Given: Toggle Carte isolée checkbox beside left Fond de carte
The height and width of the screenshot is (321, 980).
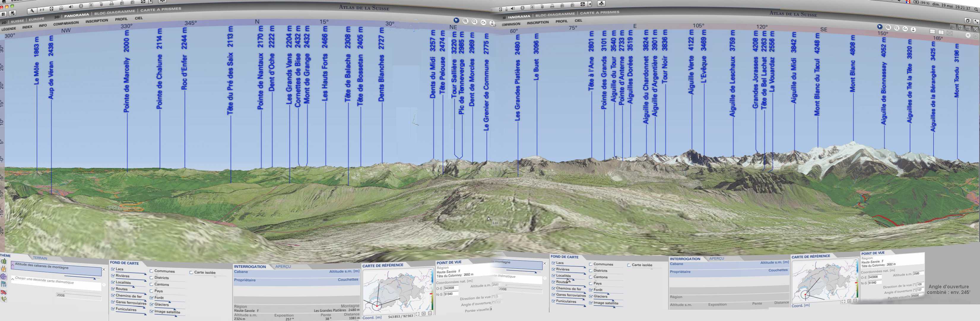Looking at the screenshot, I should 191,272.
